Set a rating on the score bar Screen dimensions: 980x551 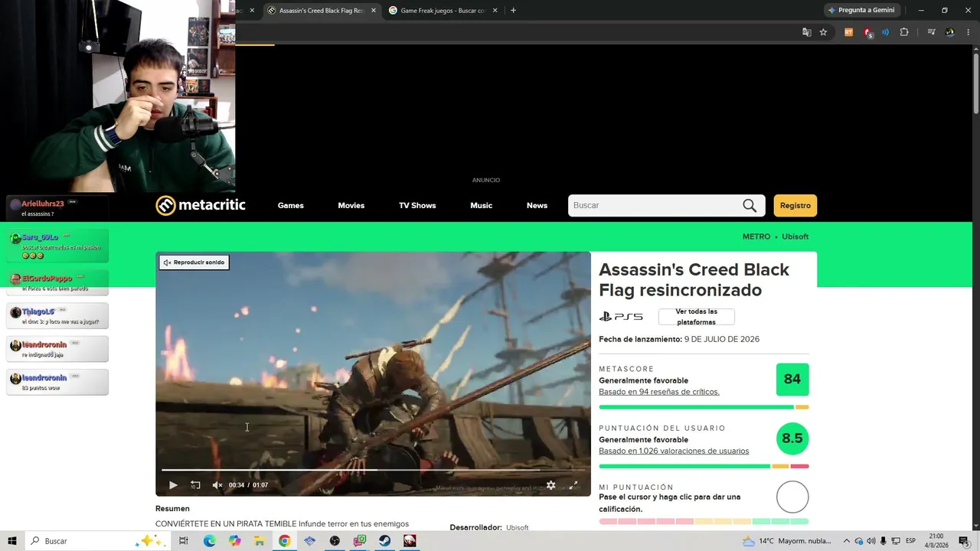click(704, 521)
